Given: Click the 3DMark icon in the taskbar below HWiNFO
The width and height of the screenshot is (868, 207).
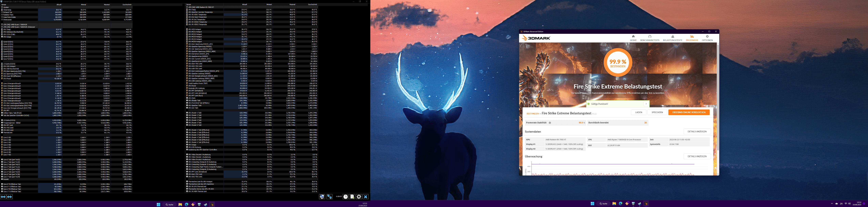Looking at the screenshot, I should click(212, 205).
